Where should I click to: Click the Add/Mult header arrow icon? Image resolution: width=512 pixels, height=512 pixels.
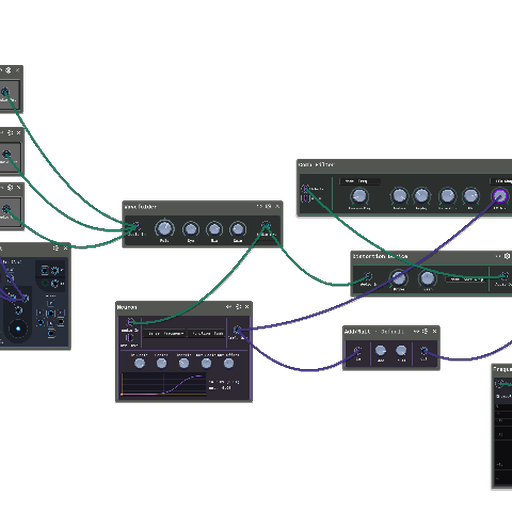click(x=416, y=331)
